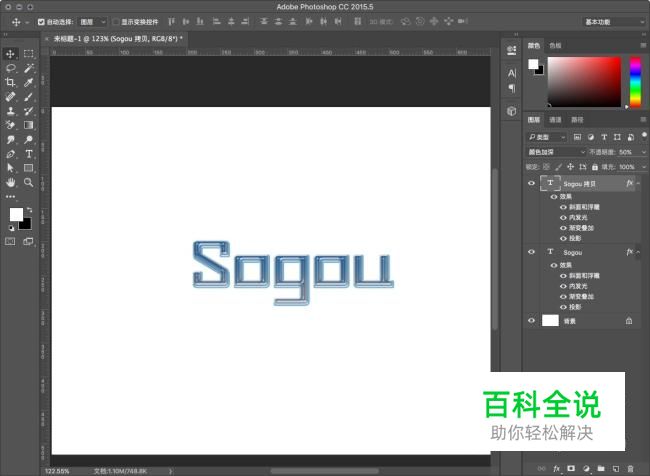This screenshot has width=650, height=476.
Task: Toggle 内发光 eye under lower Sogou layer
Action: pos(563,286)
